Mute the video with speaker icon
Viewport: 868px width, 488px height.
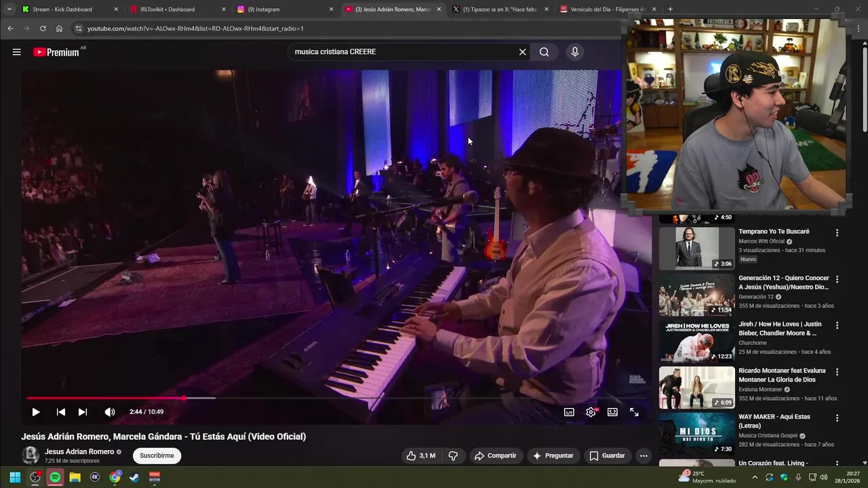pos(110,412)
